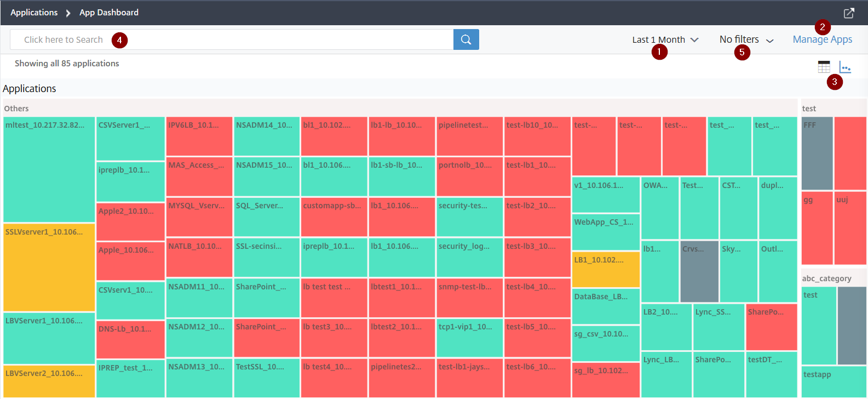Select the testapp tile in abc_category
This screenshot has width=868, height=399.
tap(833, 381)
